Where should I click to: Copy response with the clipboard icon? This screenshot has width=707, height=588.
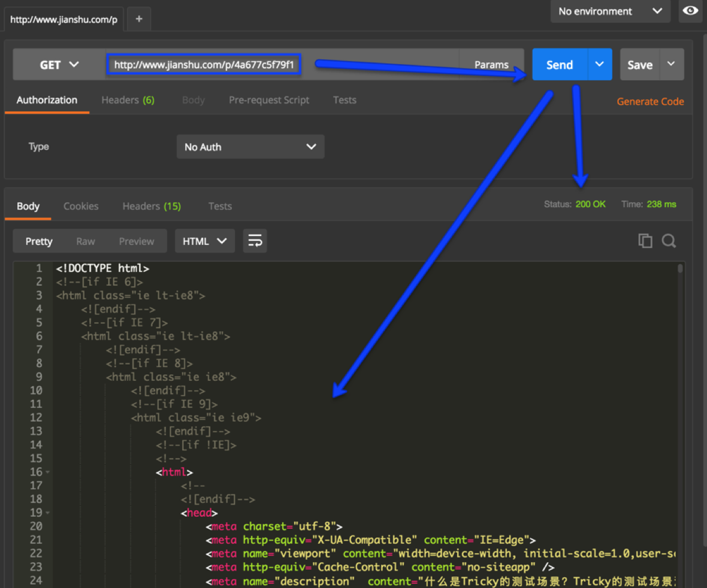pyautogui.click(x=645, y=241)
